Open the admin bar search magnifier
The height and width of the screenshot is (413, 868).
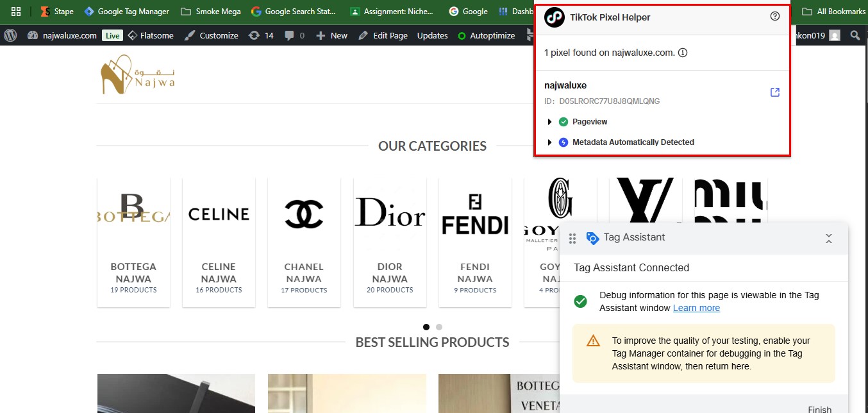[x=855, y=35]
